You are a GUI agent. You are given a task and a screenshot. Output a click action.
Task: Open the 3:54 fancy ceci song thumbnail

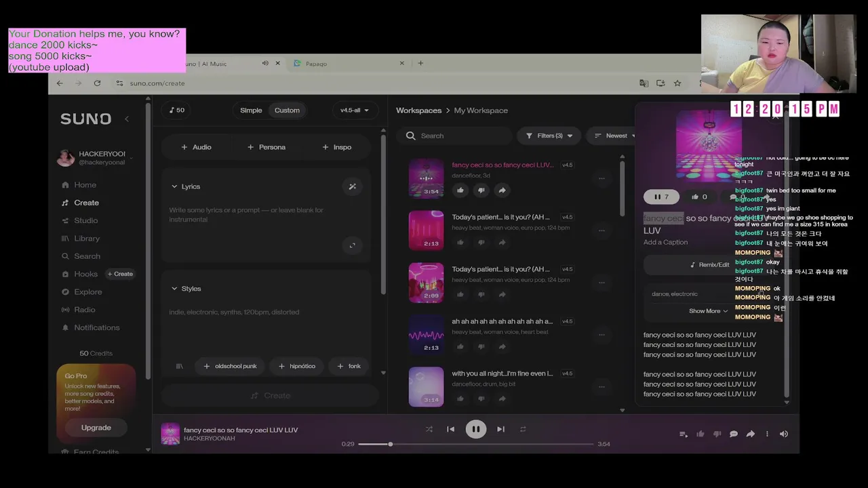coord(426,178)
